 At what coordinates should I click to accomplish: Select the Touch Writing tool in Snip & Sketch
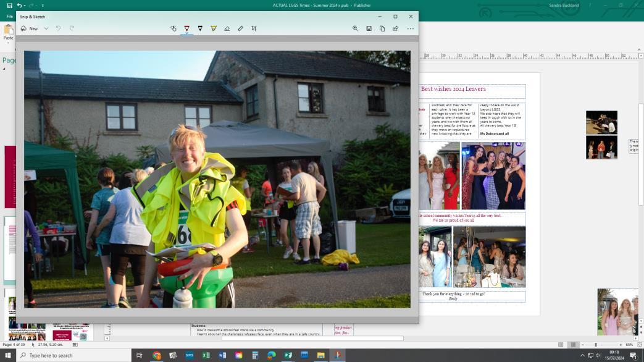click(174, 28)
